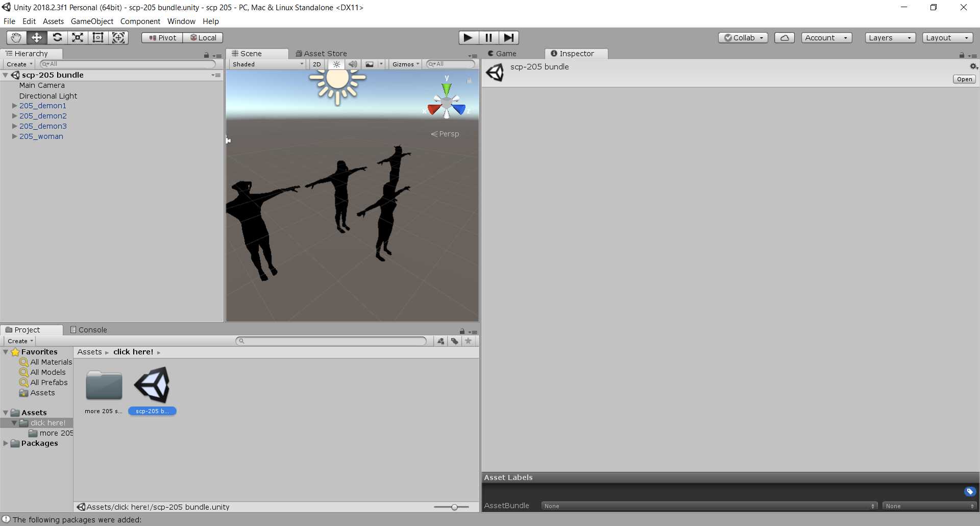Select the Scale tool
The width and height of the screenshot is (980, 526).
[x=78, y=37]
